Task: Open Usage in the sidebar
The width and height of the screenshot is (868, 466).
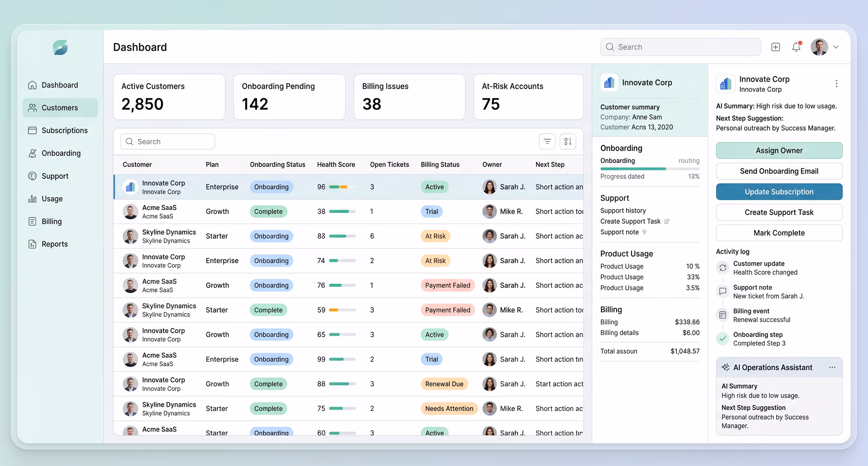Action: point(60,199)
